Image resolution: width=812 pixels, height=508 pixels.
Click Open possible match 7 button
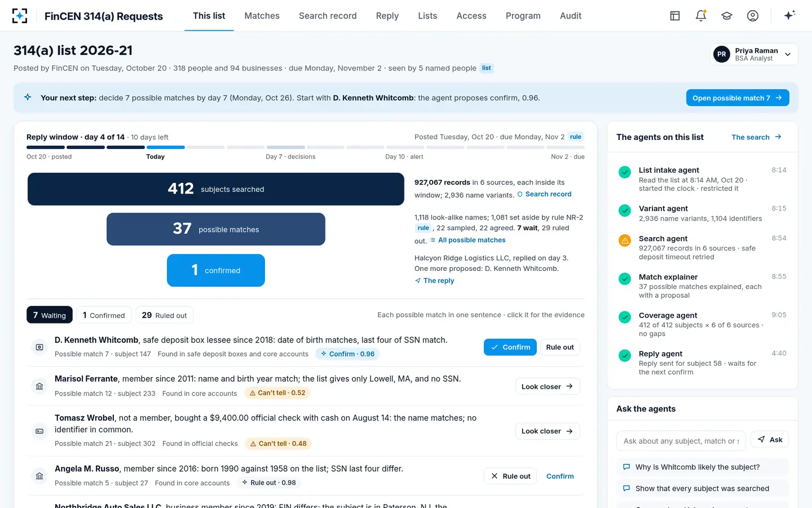pyautogui.click(x=737, y=98)
